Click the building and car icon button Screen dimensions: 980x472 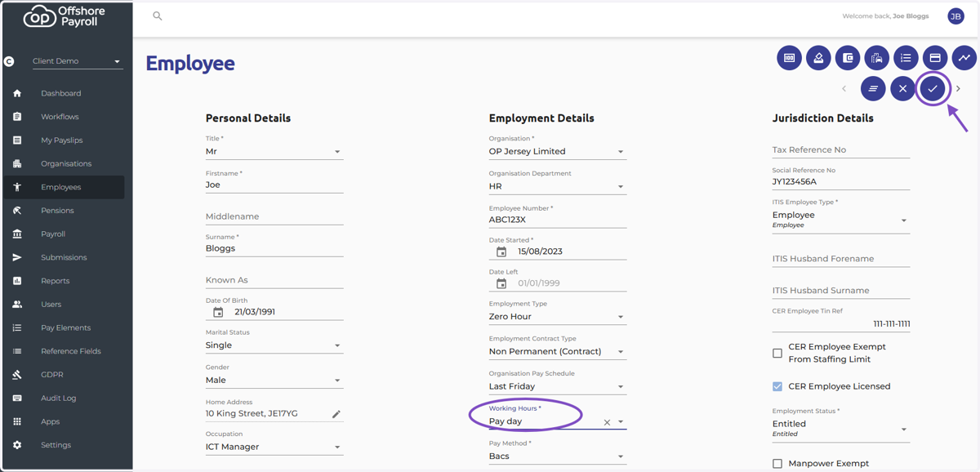click(x=877, y=58)
